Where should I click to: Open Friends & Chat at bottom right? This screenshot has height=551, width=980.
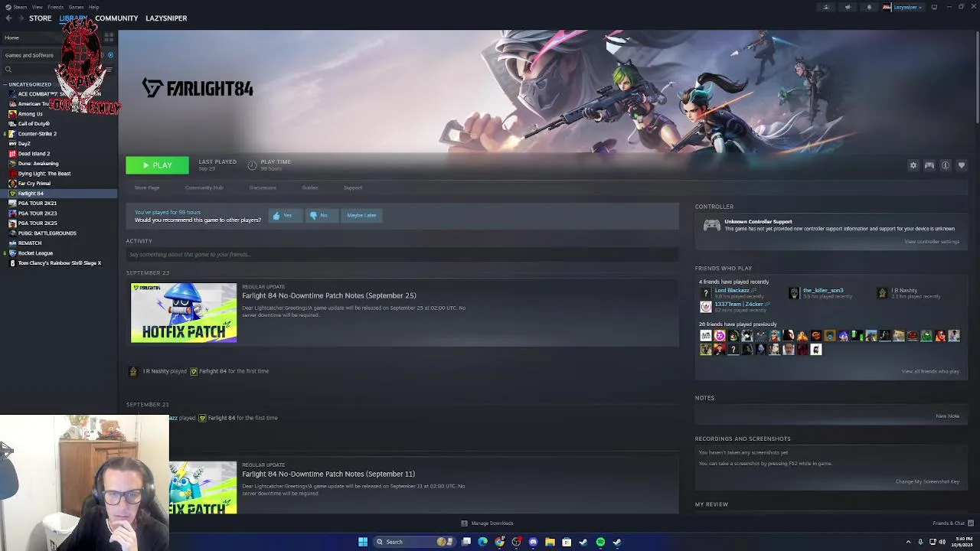click(x=953, y=523)
